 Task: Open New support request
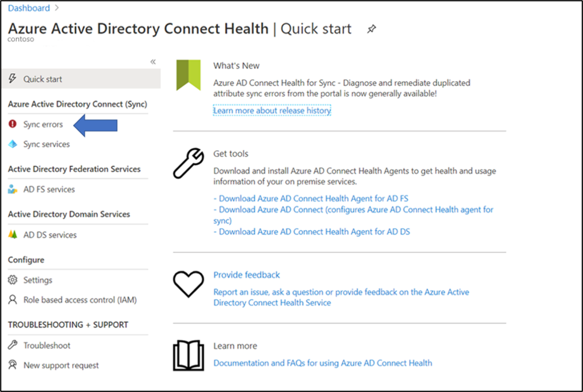pyautogui.click(x=61, y=365)
